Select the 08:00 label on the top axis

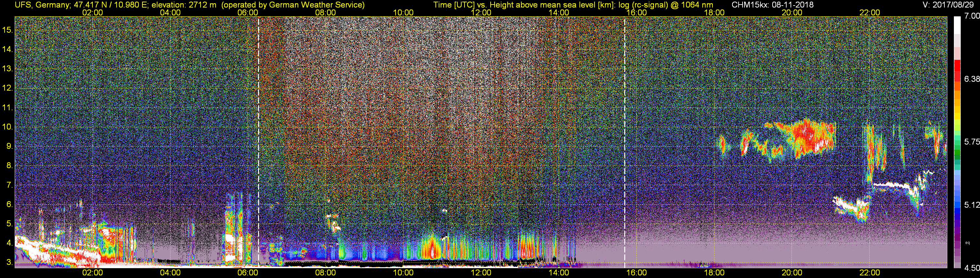(x=326, y=12)
